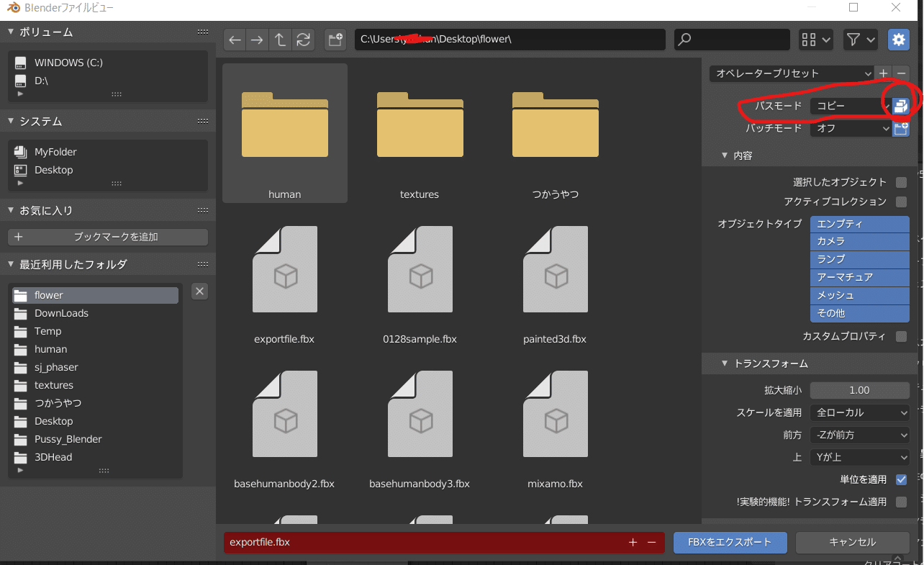Collapse the トランスフォーム section
Image resolution: width=924 pixels, height=565 pixels.
tap(725, 363)
